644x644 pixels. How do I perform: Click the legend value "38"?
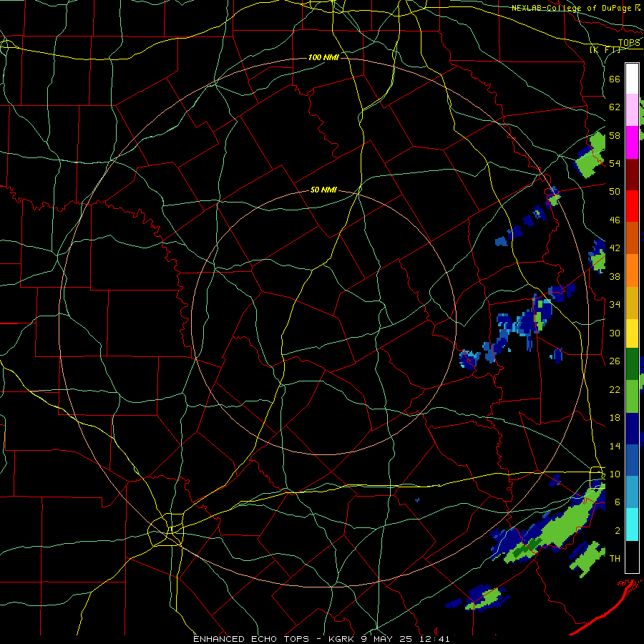click(x=615, y=276)
